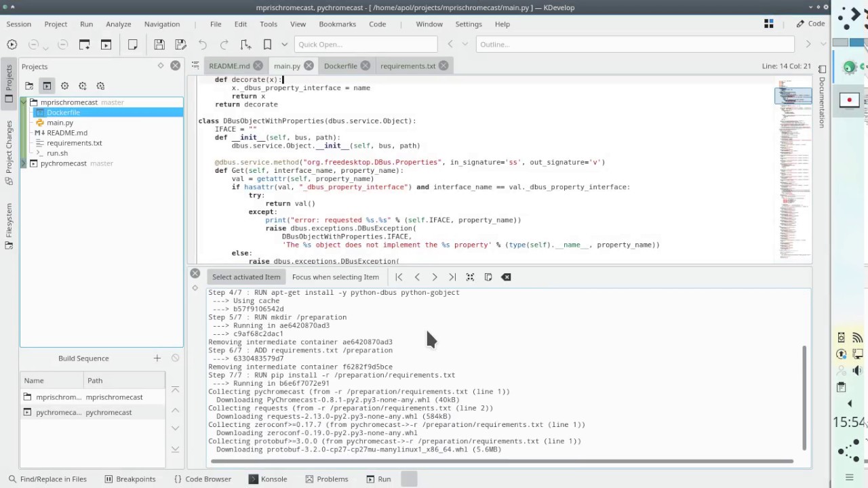This screenshot has width=868, height=488.
Task: Open the Code area dropdown in top right
Action: pyautogui.click(x=811, y=24)
